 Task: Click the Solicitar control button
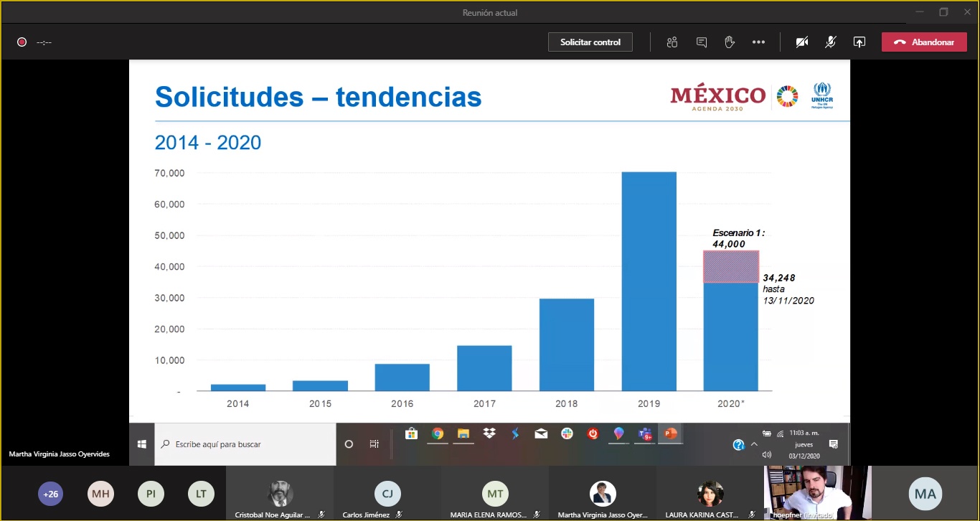(x=590, y=42)
